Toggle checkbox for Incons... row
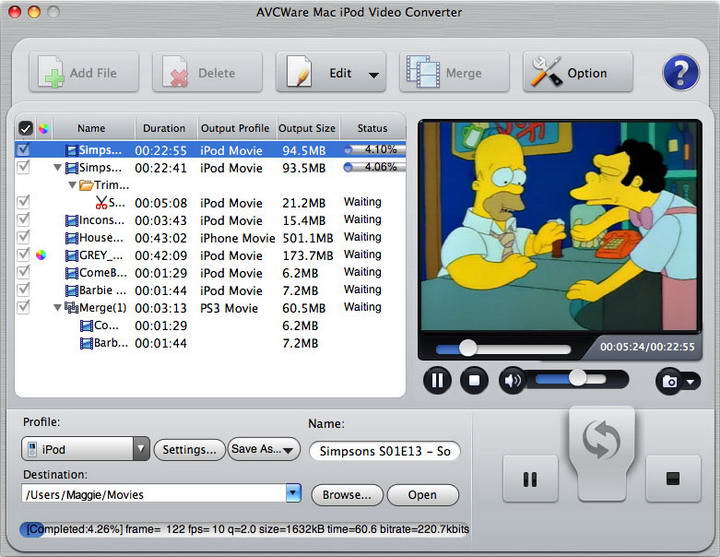The height and width of the screenshot is (557, 720). [23, 219]
